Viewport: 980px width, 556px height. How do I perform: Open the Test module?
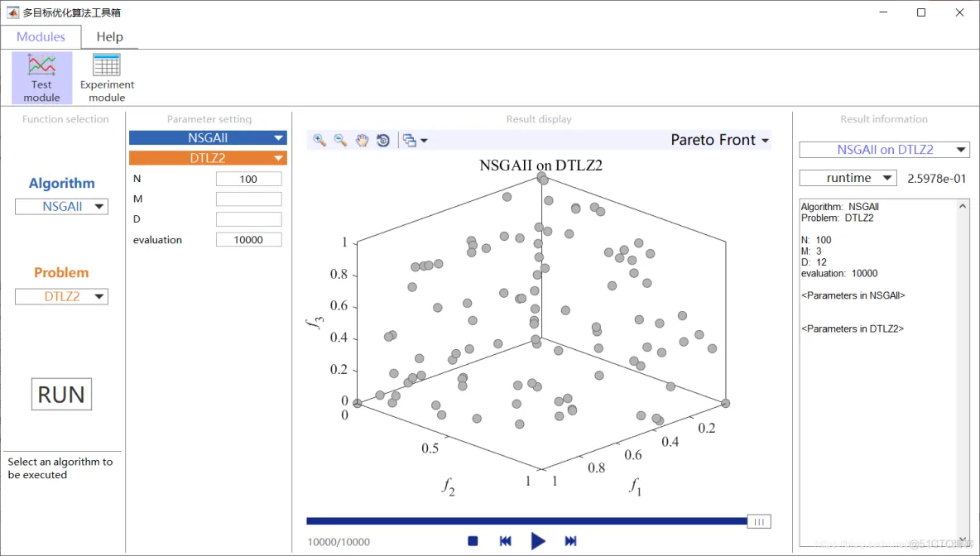[x=41, y=77]
